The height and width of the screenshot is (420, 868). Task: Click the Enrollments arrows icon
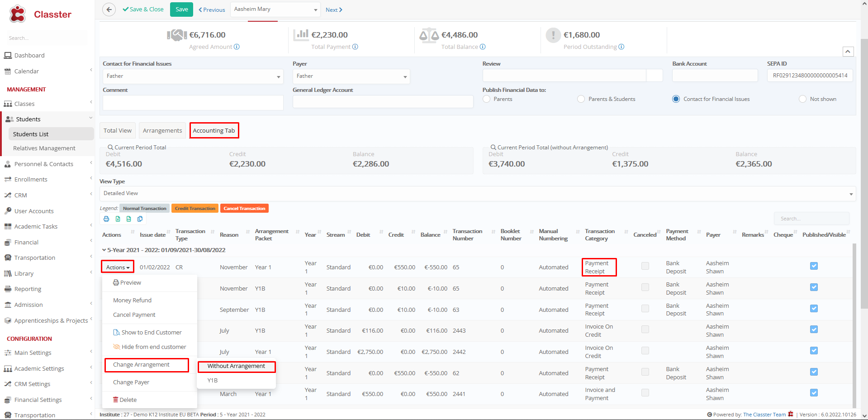(8, 179)
